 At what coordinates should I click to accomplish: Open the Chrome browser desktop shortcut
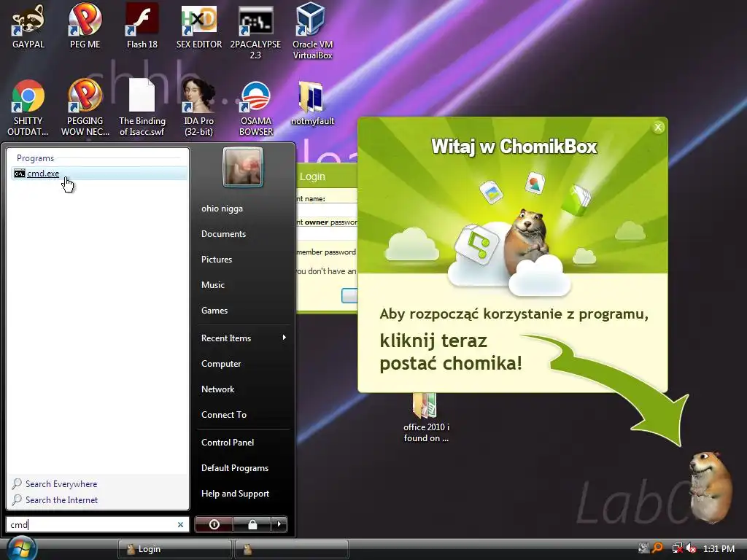28,108
